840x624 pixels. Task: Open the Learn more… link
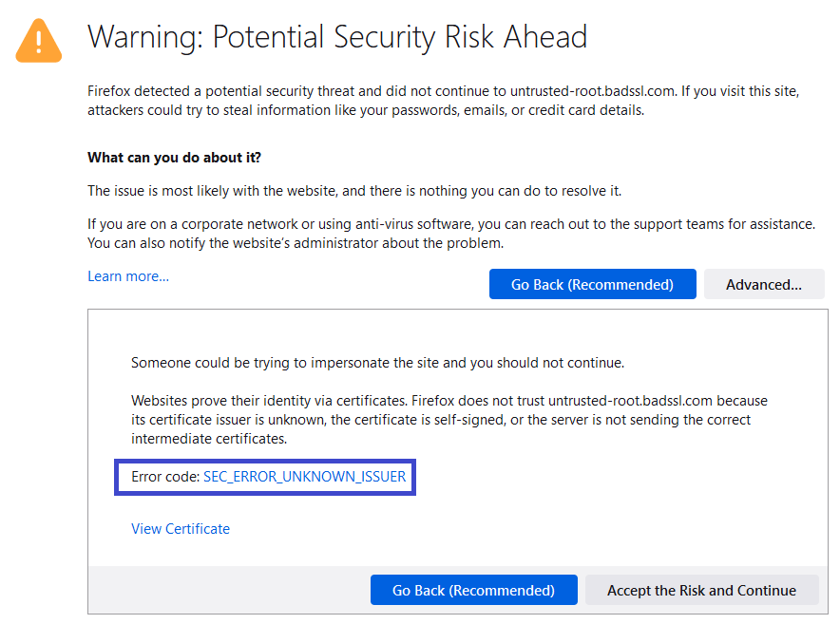click(x=128, y=276)
